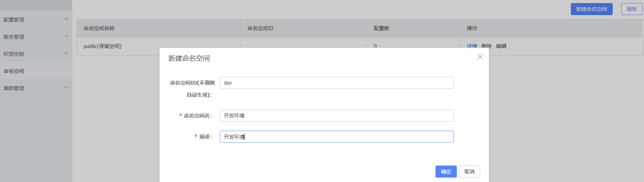The width and height of the screenshot is (644, 182).
Task: Click the 配置数 column header
Action: pyautogui.click(x=381, y=28)
